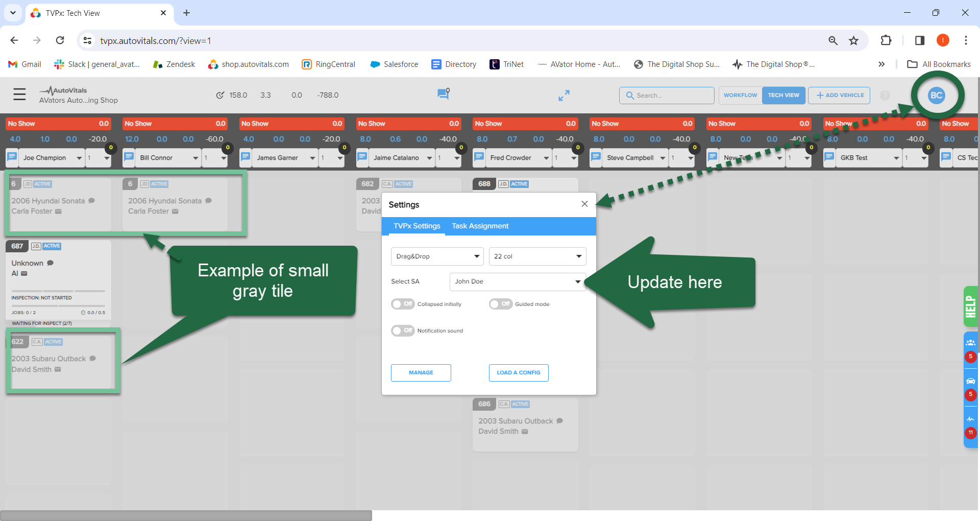Screen dimensions: 980x521
Task: Open the 22 col columns dropdown
Action: coord(537,256)
